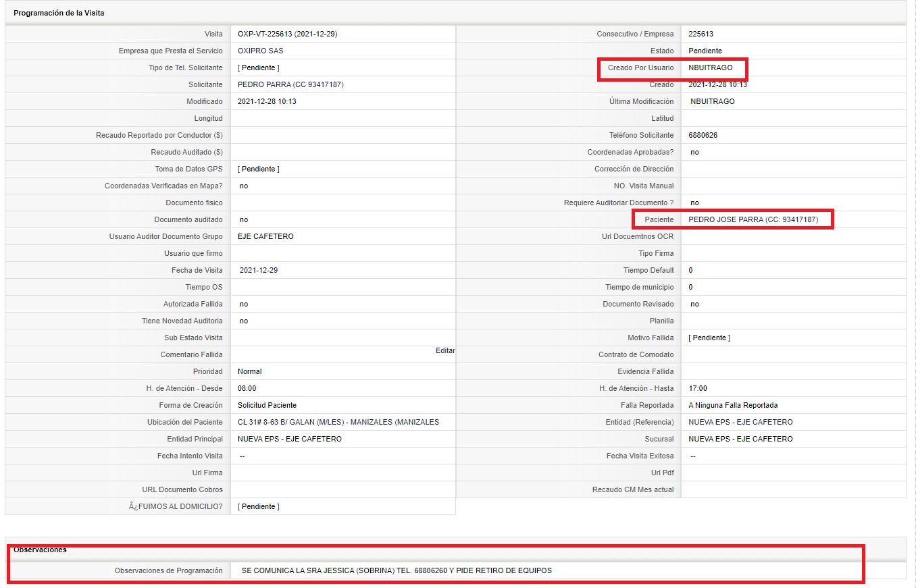This screenshot has height=588, width=916.
Task: Click company name OXIPRO SAS
Action: pos(261,51)
